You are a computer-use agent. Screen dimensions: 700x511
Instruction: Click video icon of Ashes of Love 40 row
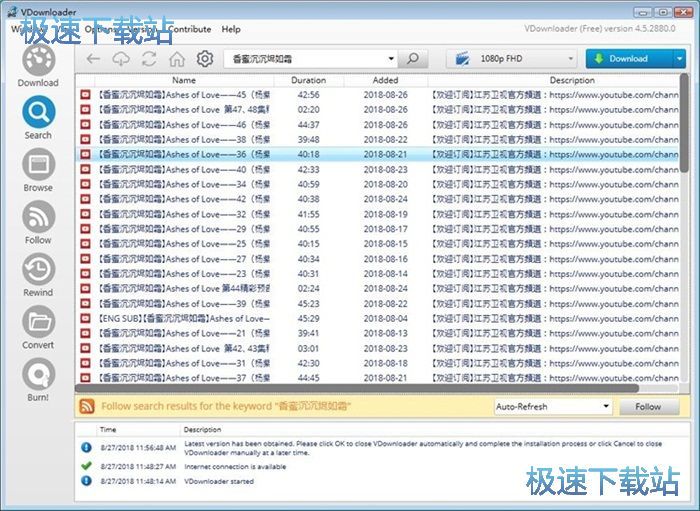point(85,169)
